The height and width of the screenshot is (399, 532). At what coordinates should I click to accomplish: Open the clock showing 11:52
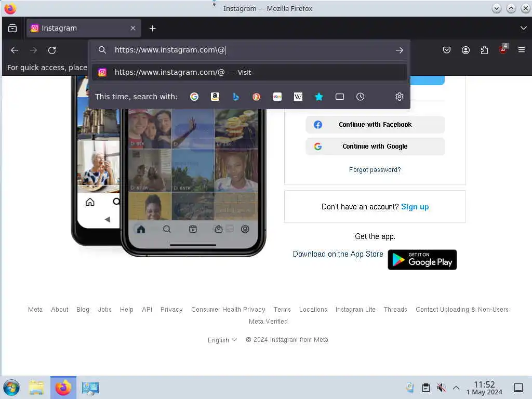(x=484, y=388)
